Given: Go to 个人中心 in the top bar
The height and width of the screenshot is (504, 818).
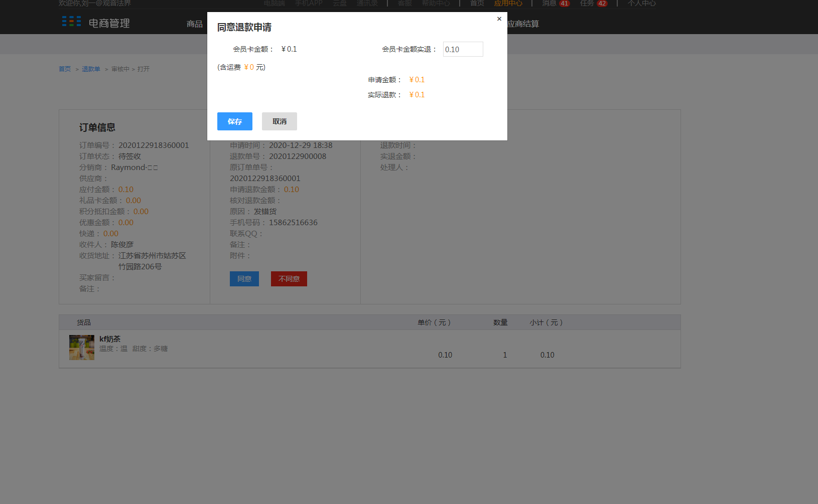Looking at the screenshot, I should 641,3.
